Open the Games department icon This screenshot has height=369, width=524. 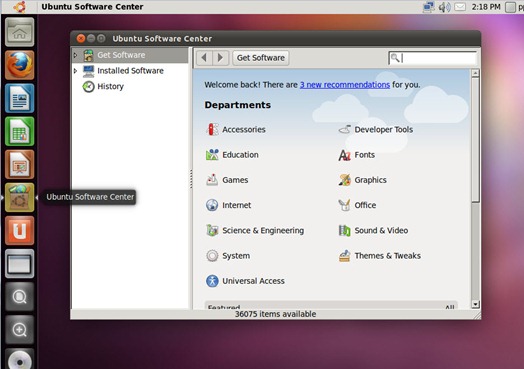(x=212, y=180)
